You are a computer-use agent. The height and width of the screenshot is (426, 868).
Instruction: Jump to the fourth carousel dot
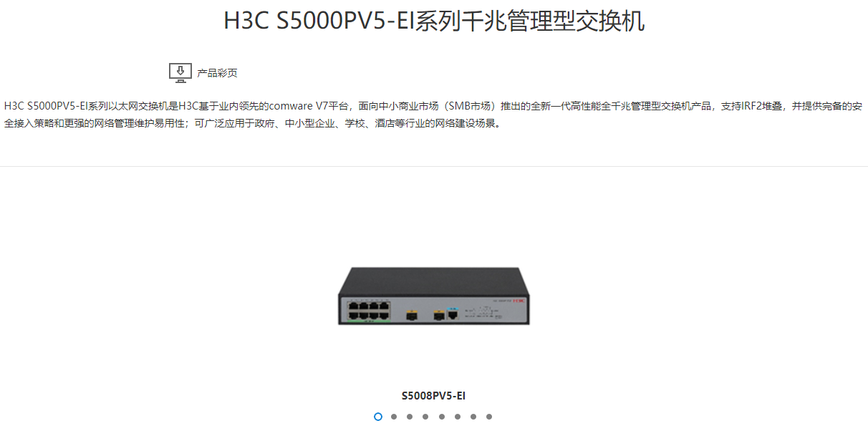425,417
